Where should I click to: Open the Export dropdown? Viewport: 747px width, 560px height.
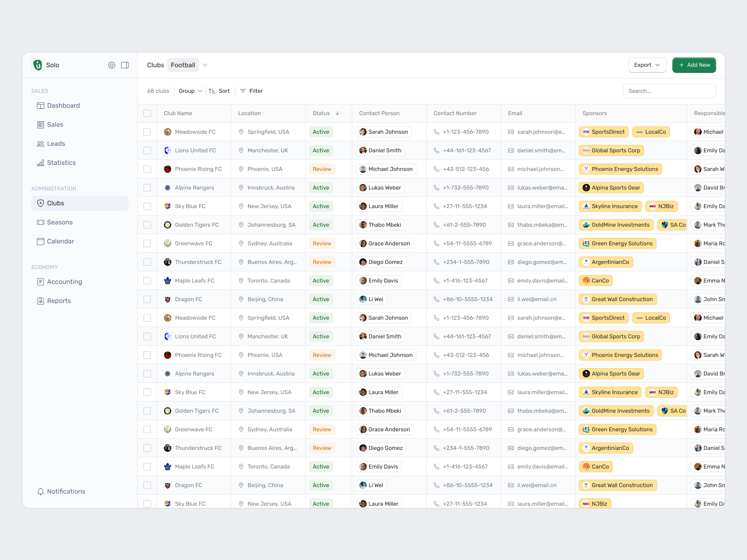(x=647, y=65)
